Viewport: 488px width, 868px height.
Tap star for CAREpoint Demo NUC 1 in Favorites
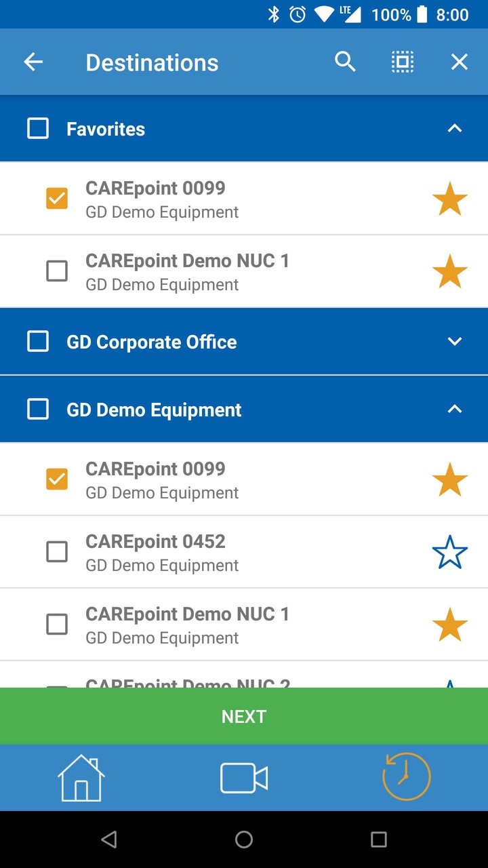[x=450, y=271]
